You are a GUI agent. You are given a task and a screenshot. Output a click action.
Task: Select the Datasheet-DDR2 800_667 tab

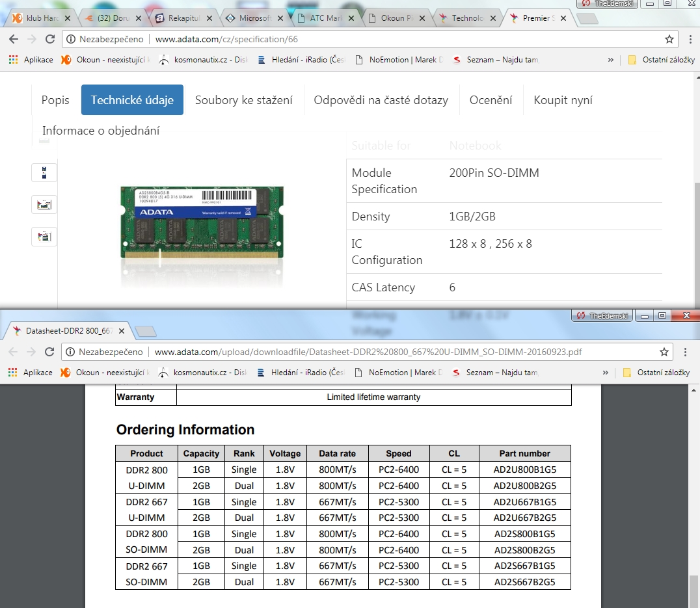[x=69, y=331]
